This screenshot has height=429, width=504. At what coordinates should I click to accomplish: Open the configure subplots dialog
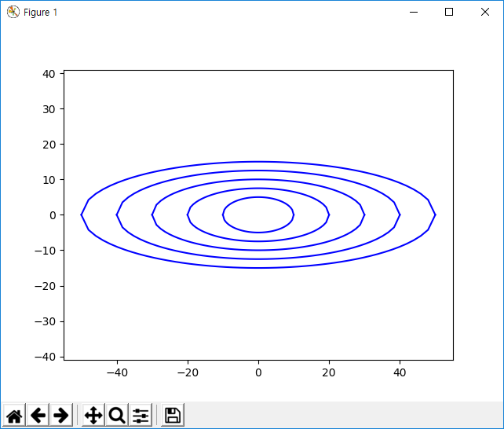click(141, 415)
